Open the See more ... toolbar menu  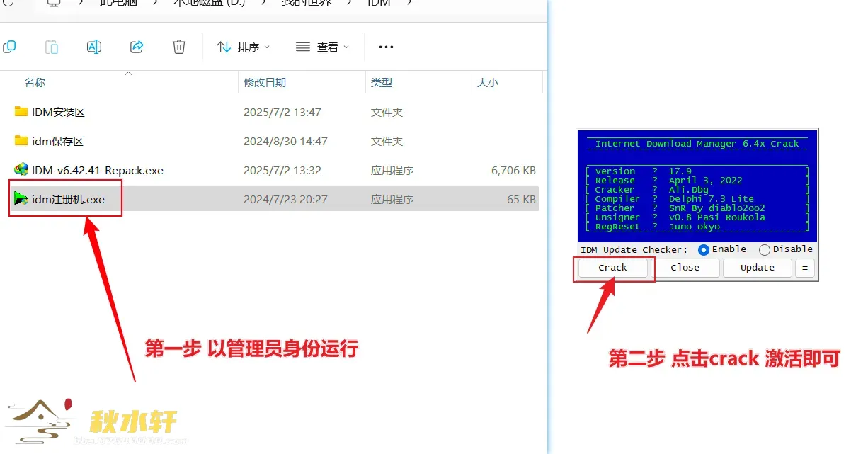click(385, 47)
